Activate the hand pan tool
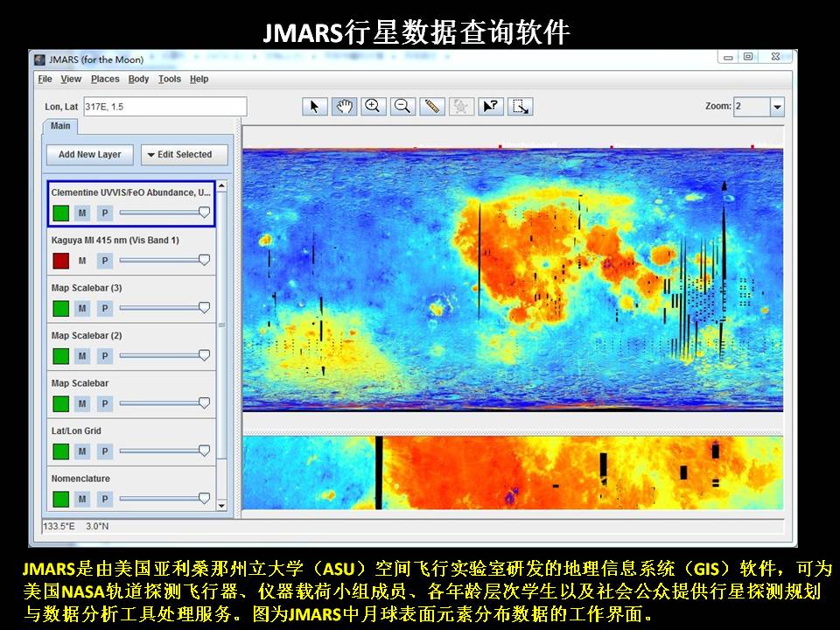 [344, 107]
